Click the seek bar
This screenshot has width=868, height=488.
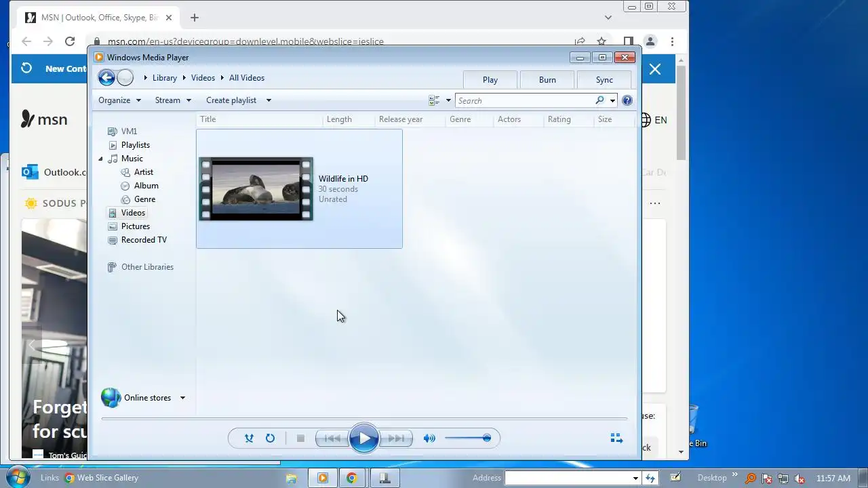364,419
